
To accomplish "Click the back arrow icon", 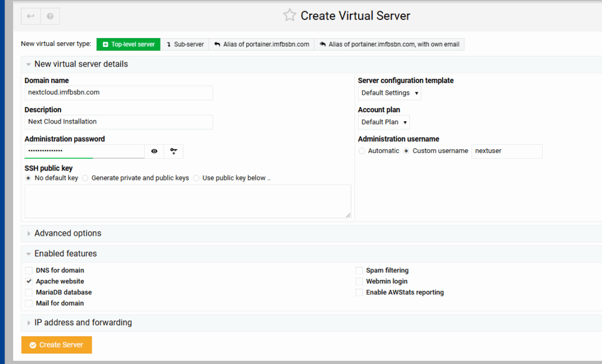I will [x=31, y=16].
